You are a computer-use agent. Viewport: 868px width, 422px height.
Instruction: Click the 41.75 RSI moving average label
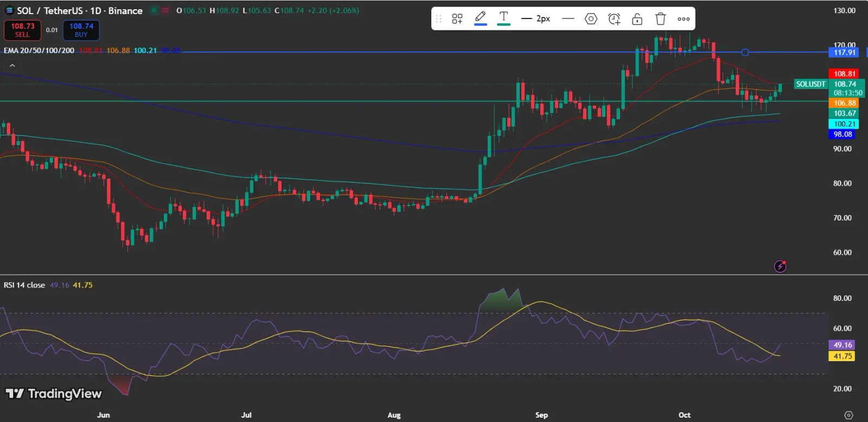pos(841,356)
